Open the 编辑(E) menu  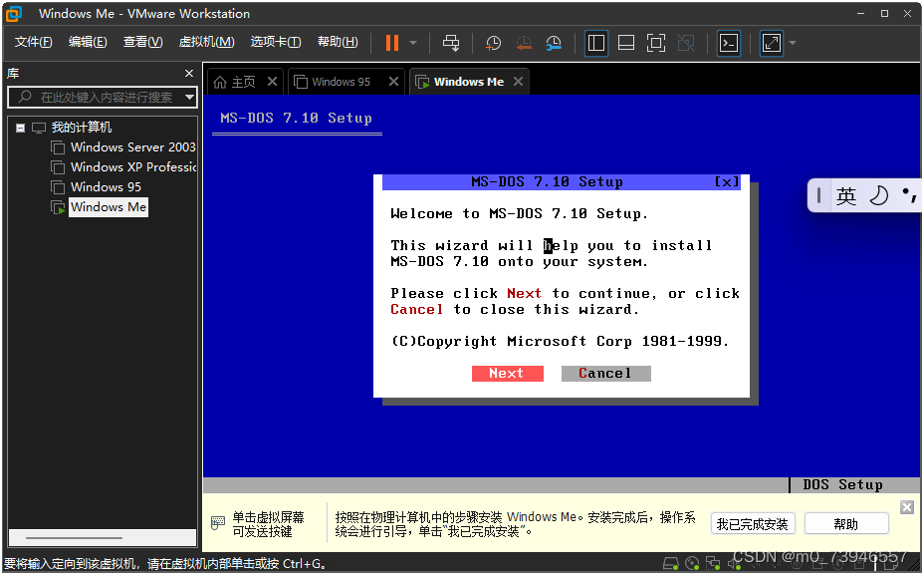(x=88, y=42)
